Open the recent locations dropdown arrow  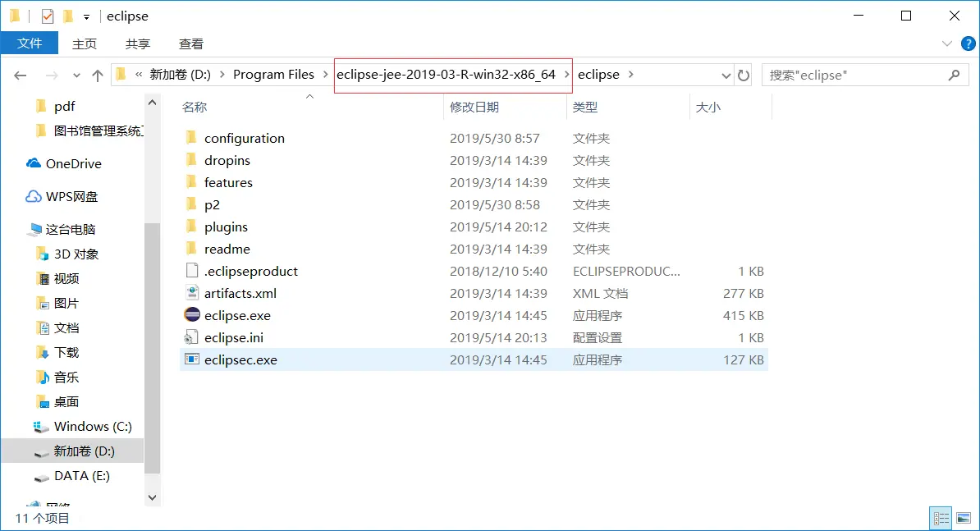coord(76,75)
